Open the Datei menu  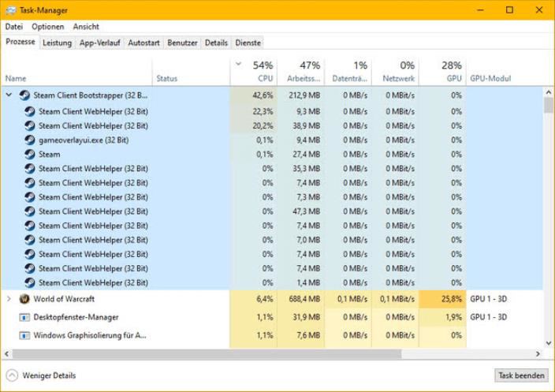pyautogui.click(x=14, y=27)
